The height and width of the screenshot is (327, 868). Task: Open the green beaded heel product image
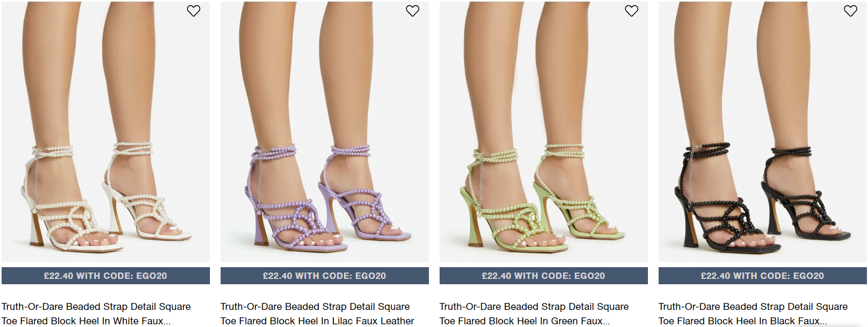coord(544,131)
